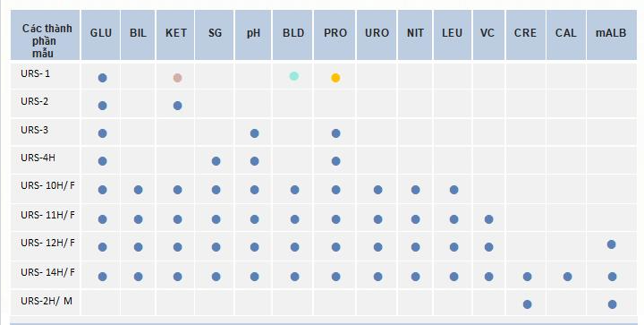Click the GLU column header
This screenshot has height=325, width=644.
pos(100,33)
